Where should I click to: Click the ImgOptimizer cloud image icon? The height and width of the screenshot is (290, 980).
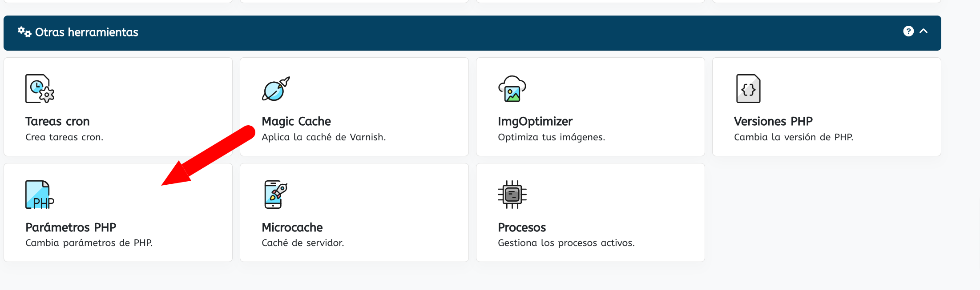512,89
